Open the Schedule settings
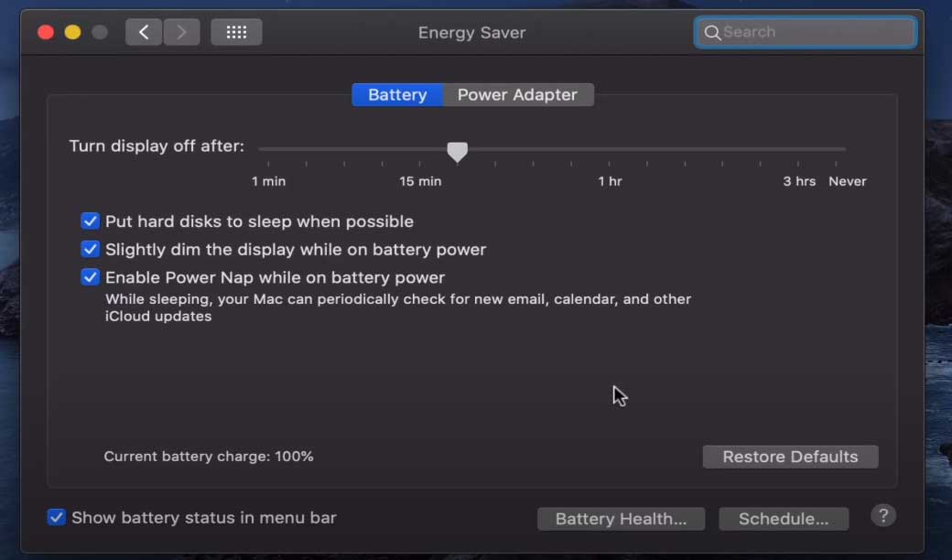 click(x=784, y=519)
